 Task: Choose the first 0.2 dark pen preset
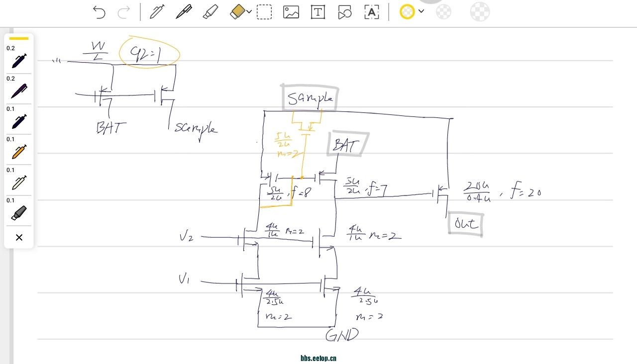coord(19,61)
